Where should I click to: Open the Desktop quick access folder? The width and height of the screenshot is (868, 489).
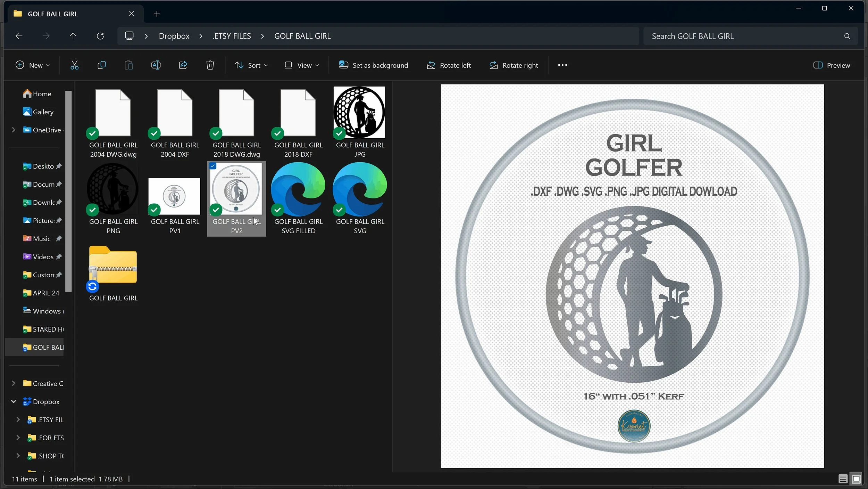[42, 166]
